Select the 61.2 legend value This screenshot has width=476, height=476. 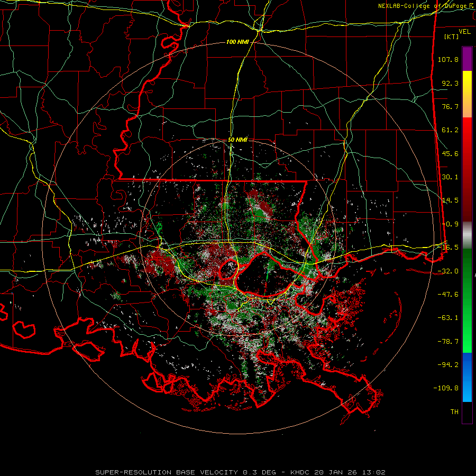click(x=450, y=130)
